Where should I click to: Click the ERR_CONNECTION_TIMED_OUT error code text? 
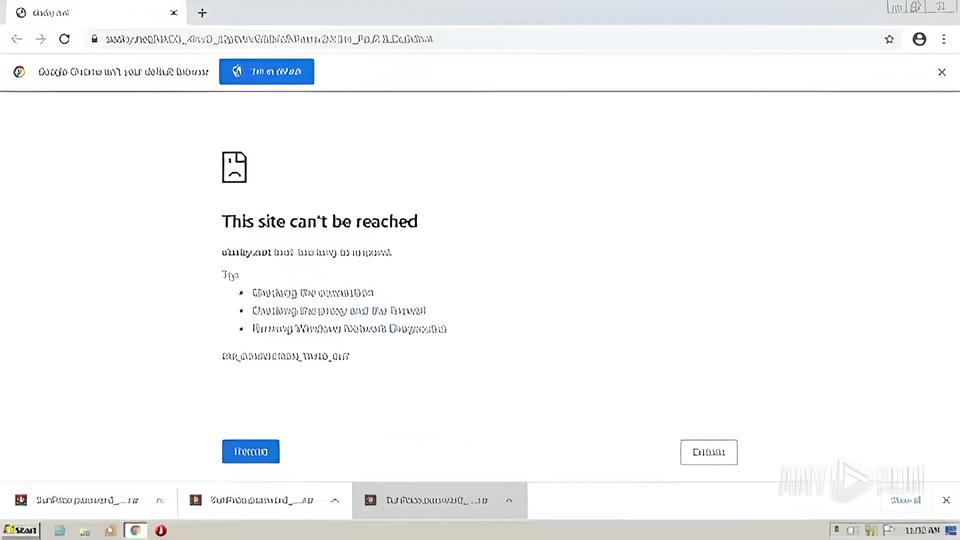(x=285, y=356)
